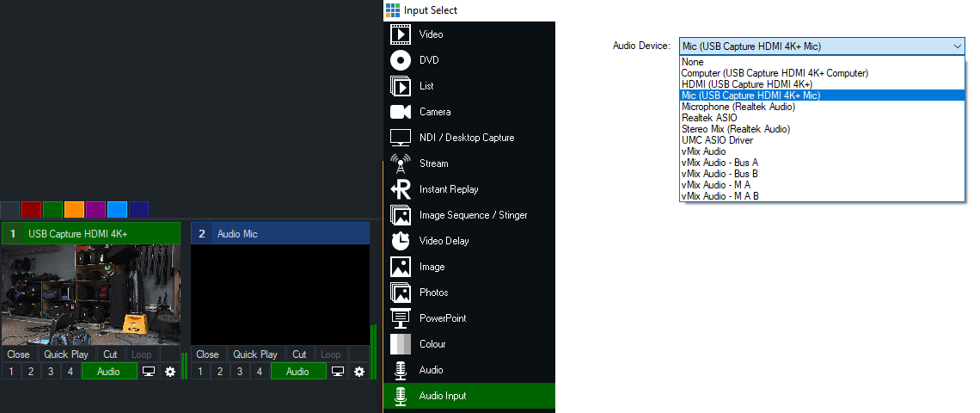
Task: Open settings gear for USB Capture HDMI 4K+ input
Action: pyautogui.click(x=170, y=372)
